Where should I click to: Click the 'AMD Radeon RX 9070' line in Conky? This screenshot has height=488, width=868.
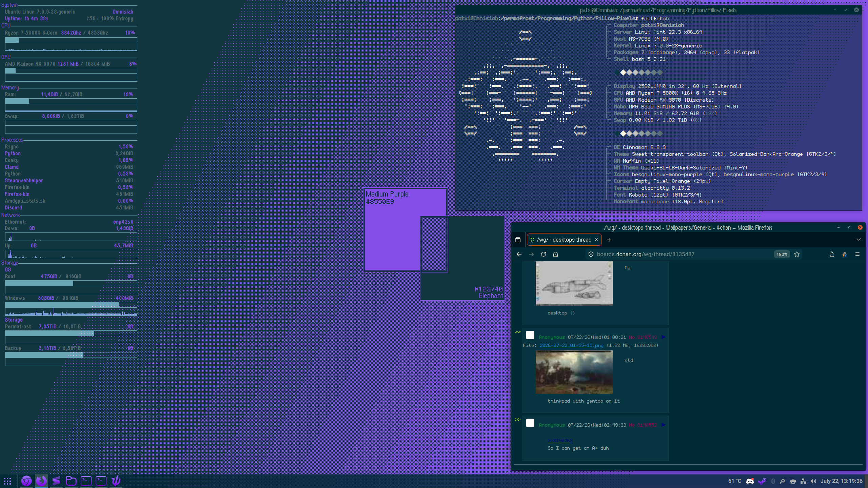coord(71,64)
